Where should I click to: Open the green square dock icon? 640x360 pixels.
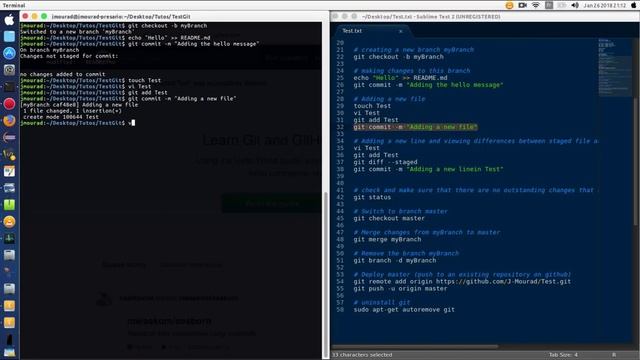point(9,204)
